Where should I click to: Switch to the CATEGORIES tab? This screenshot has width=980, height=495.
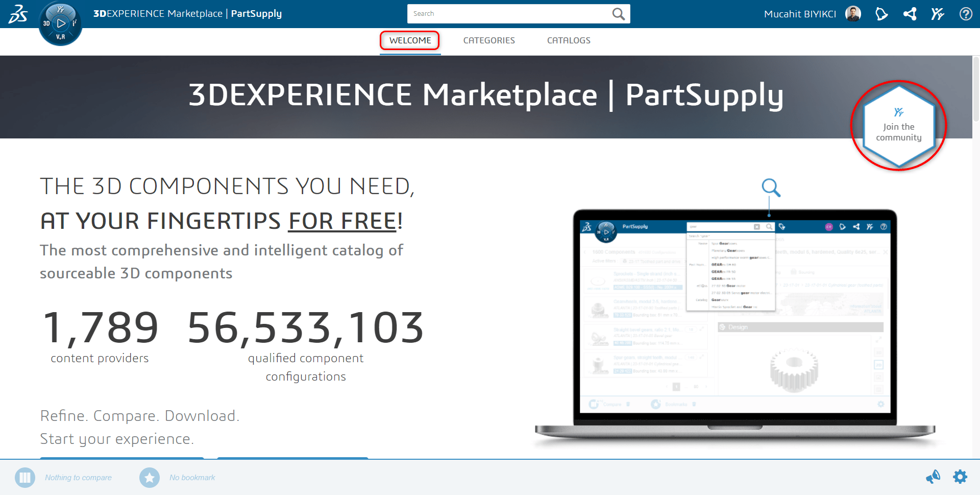pos(489,40)
